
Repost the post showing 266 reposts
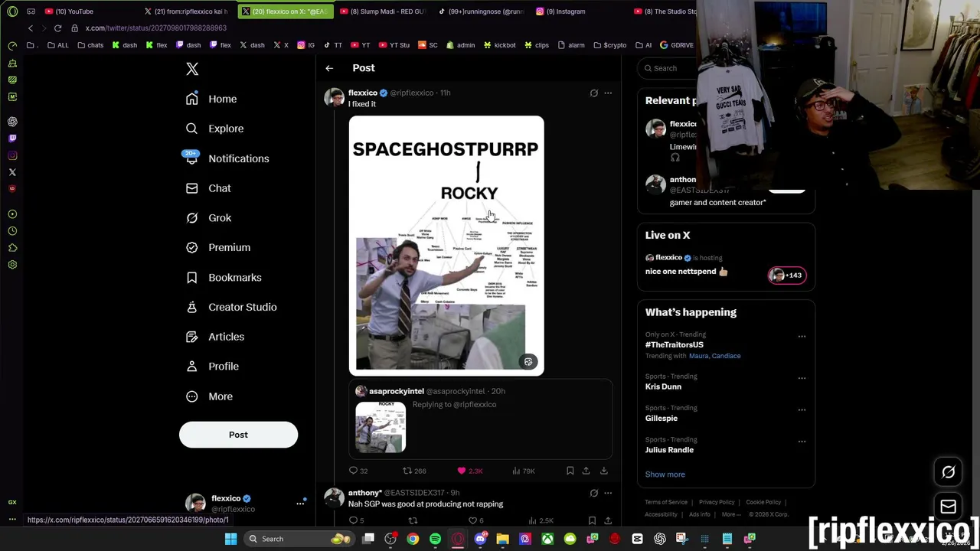tap(414, 471)
